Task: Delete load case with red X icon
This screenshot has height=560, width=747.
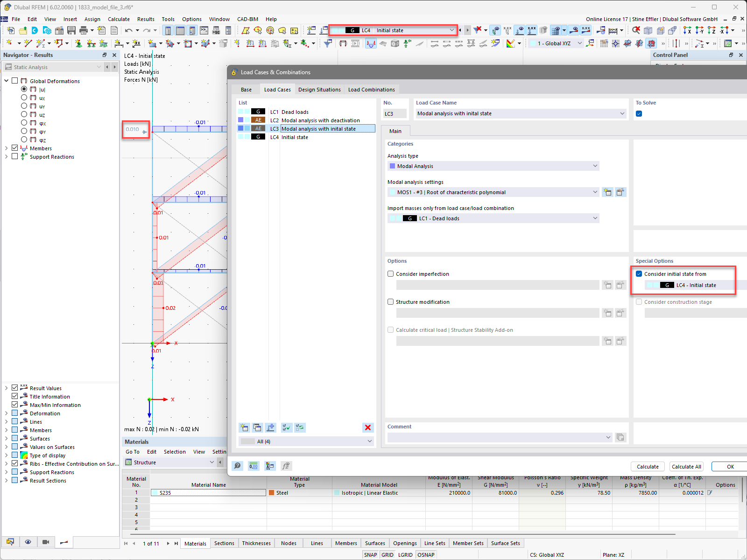Action: 367,427
